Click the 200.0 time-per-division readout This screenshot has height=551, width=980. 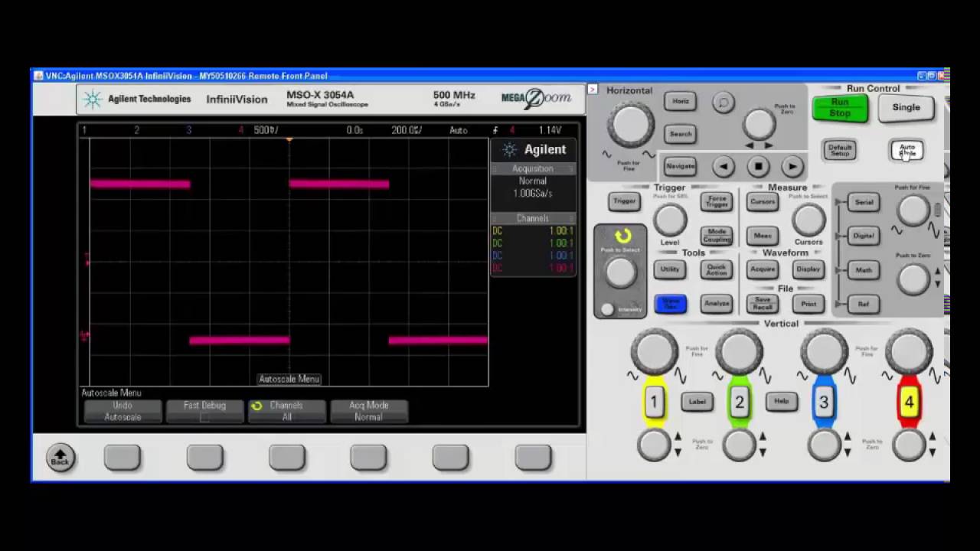tap(407, 131)
